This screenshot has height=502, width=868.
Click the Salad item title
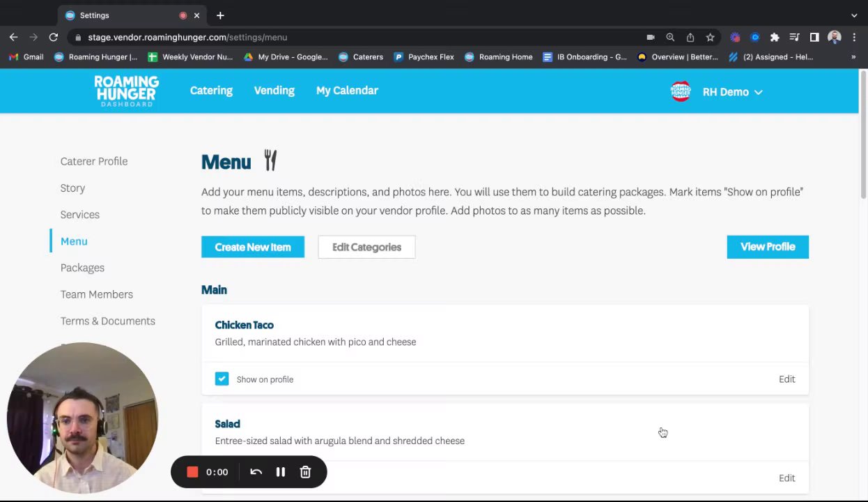[x=228, y=424]
